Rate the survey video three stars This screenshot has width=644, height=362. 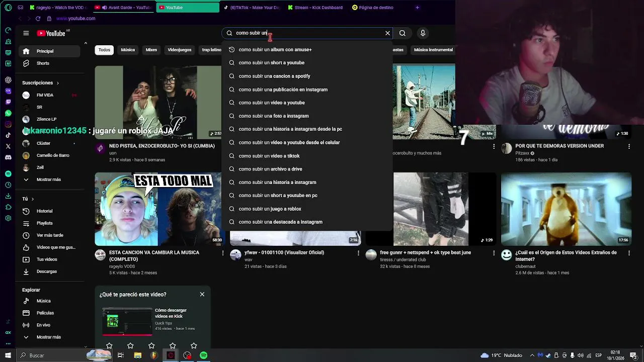point(151,345)
